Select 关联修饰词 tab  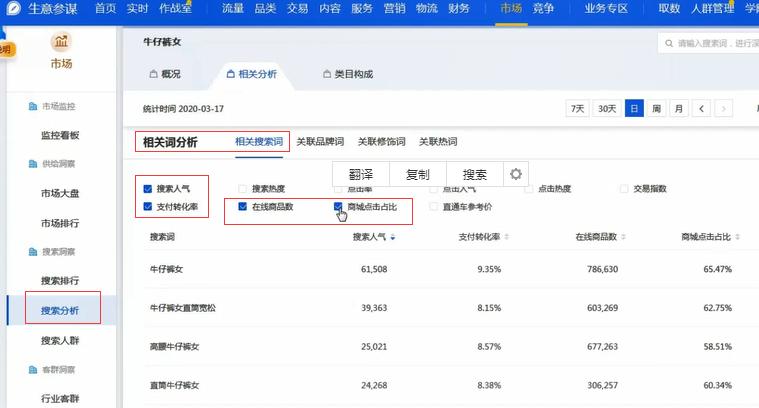tap(381, 141)
